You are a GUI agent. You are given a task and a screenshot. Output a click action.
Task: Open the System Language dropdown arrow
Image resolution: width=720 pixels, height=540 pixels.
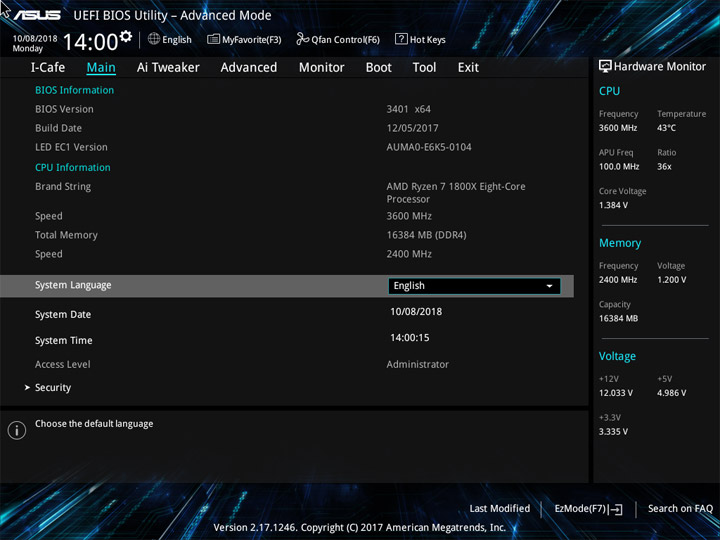pos(549,286)
